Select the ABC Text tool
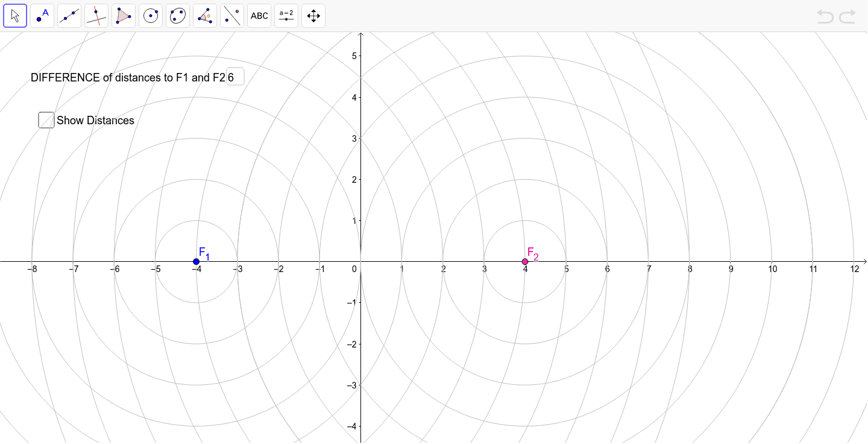 (259, 16)
